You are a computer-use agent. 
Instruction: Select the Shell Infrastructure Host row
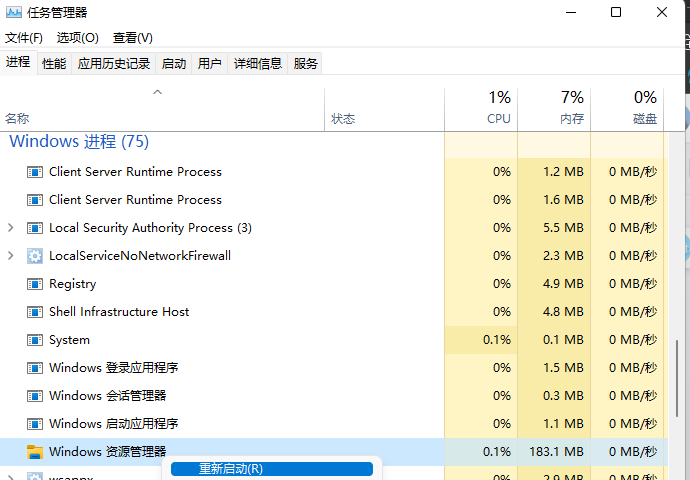[x=334, y=312]
